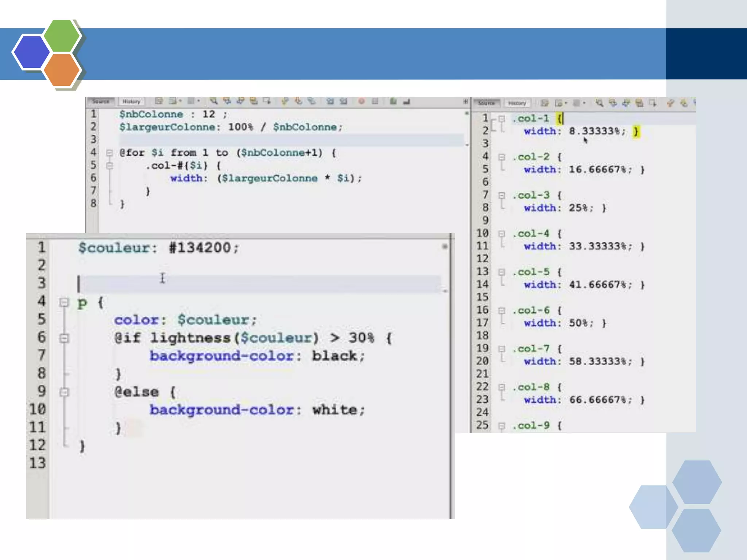Click Find Previous Occurrence icon, left toolbar

point(227,101)
